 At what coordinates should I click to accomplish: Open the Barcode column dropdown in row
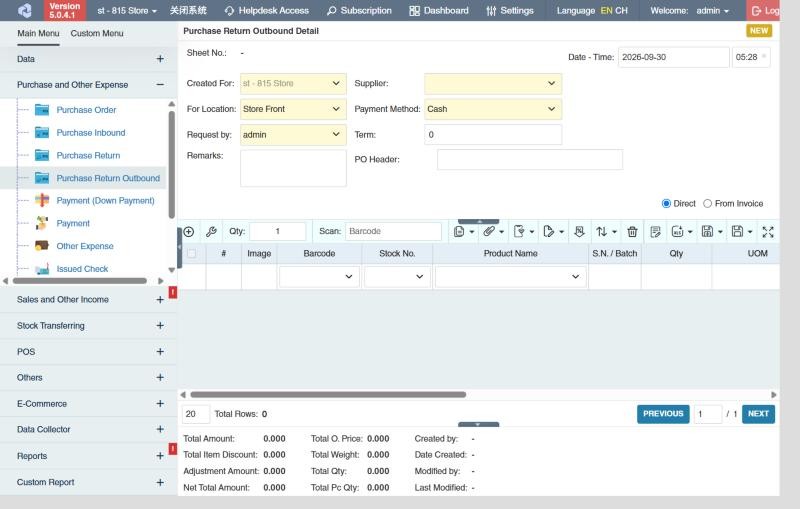(319, 276)
